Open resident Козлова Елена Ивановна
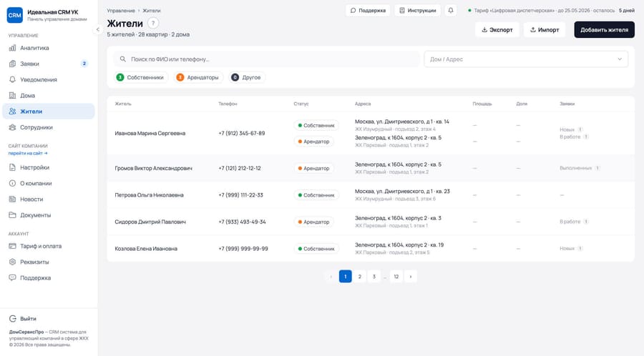644x356 pixels. pyautogui.click(x=146, y=249)
